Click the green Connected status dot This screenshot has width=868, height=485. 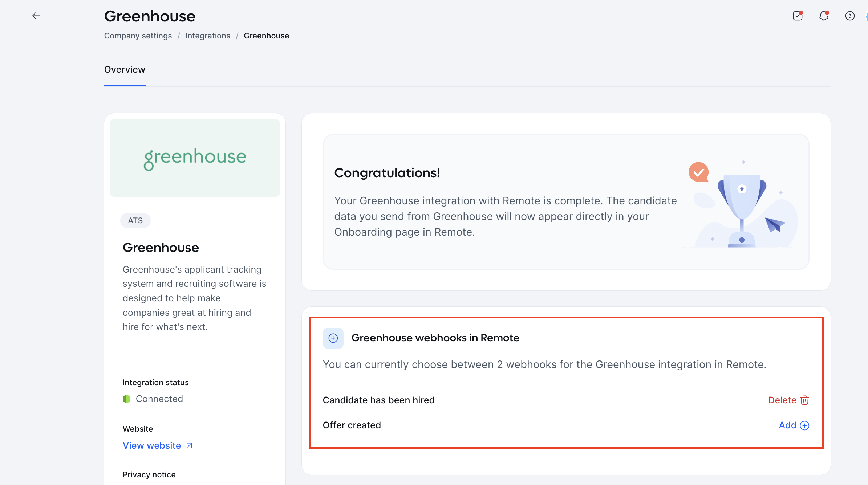126,399
